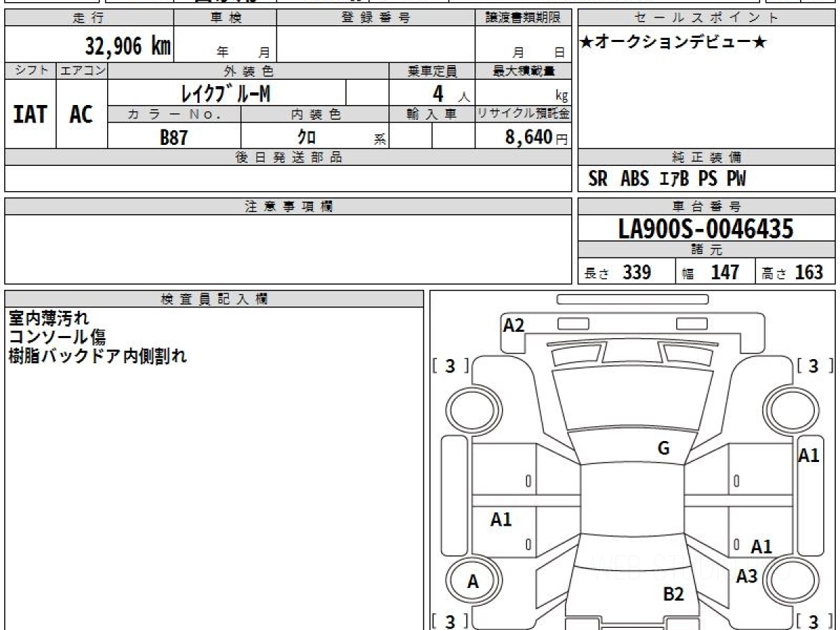Select the リサイクル預託金 header
The height and width of the screenshot is (630, 840).
pyautogui.click(x=523, y=114)
